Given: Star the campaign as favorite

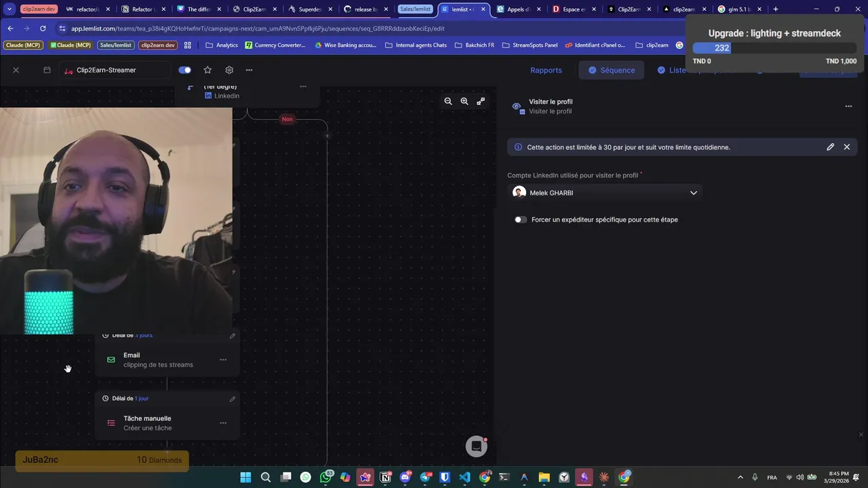Looking at the screenshot, I should tap(208, 70).
